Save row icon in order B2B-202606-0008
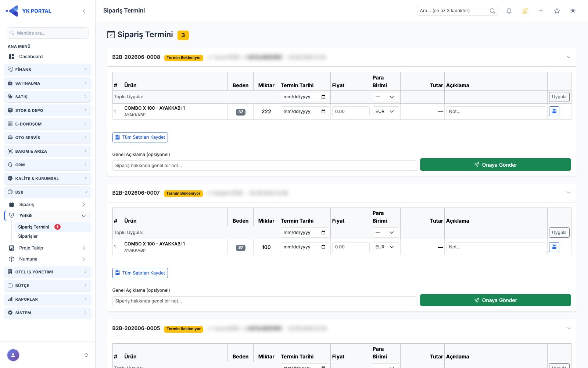 (554, 111)
